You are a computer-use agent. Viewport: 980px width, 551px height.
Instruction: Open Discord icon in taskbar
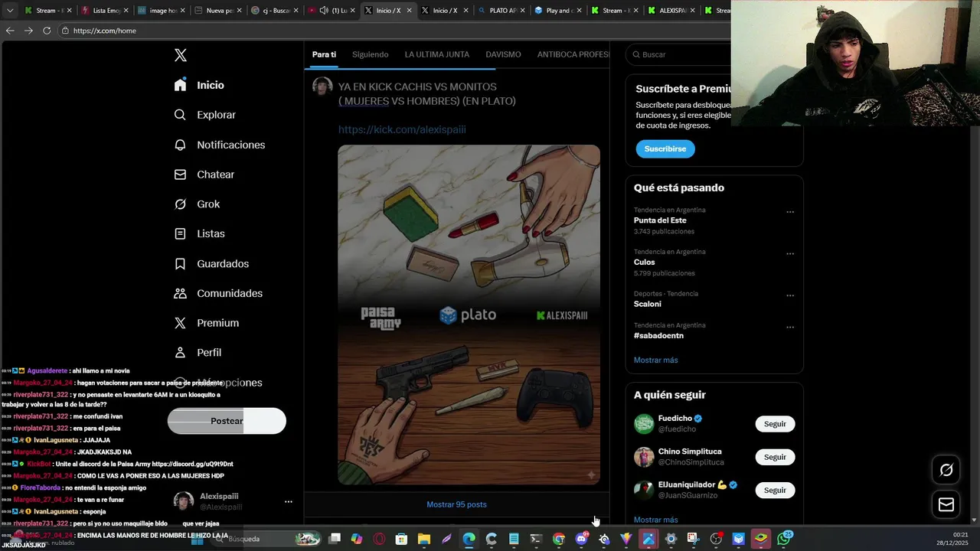[581, 539]
